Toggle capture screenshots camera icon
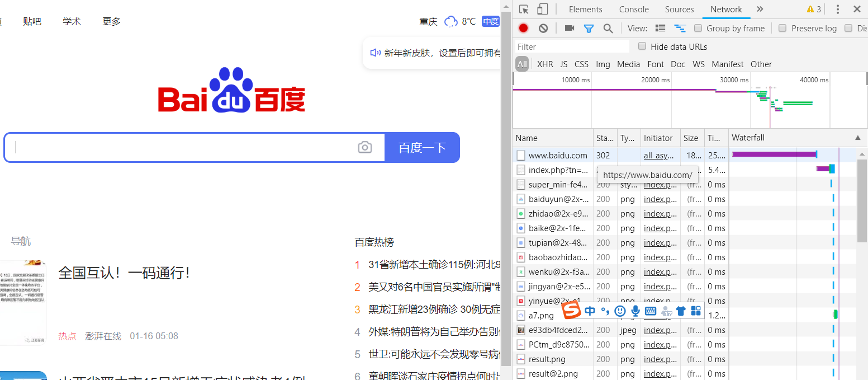The width and height of the screenshot is (868, 380). 570,28
